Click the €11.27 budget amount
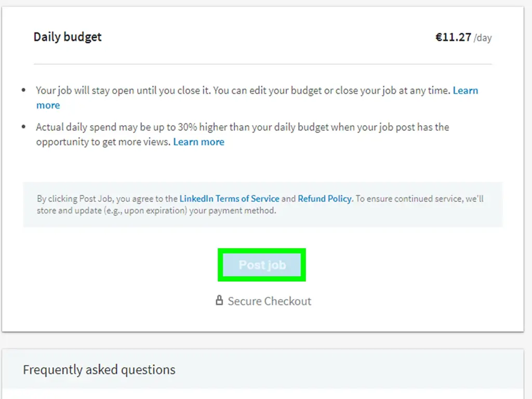This screenshot has height=399, width=532. pyautogui.click(x=453, y=37)
